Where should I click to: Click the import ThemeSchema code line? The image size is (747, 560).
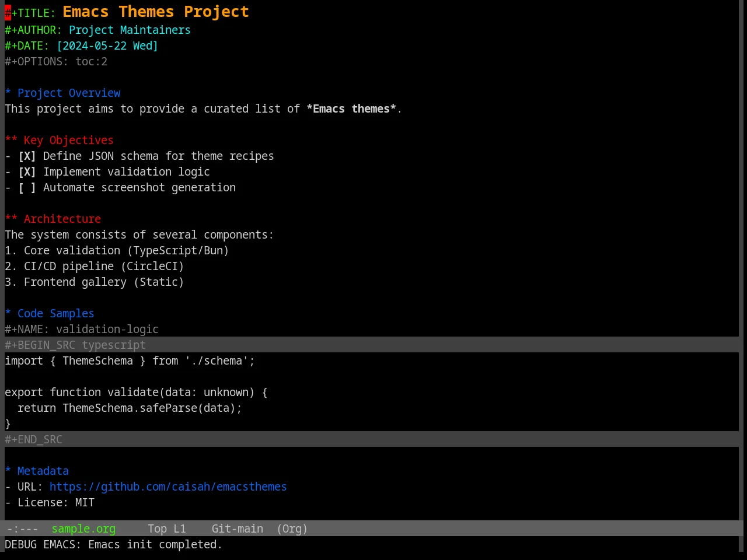click(130, 360)
